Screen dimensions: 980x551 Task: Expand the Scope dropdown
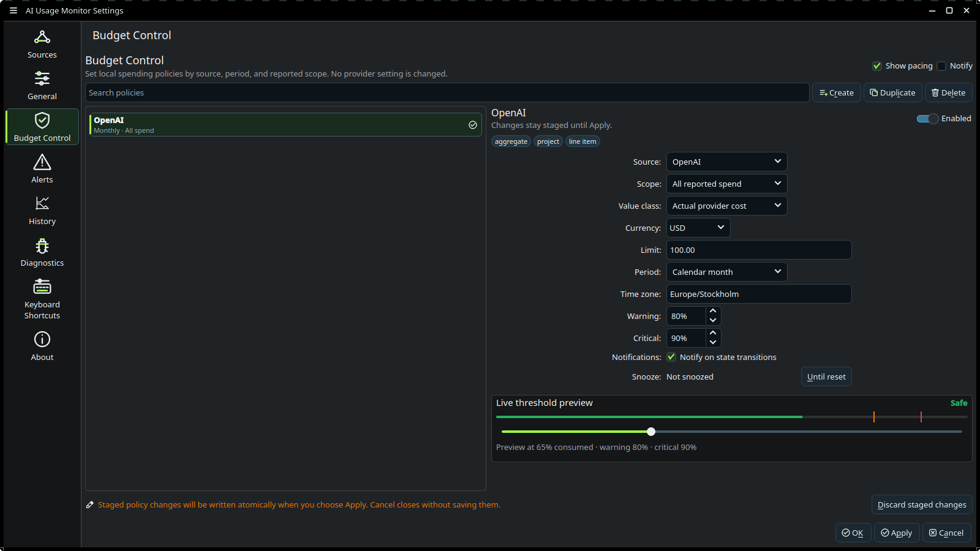(726, 184)
